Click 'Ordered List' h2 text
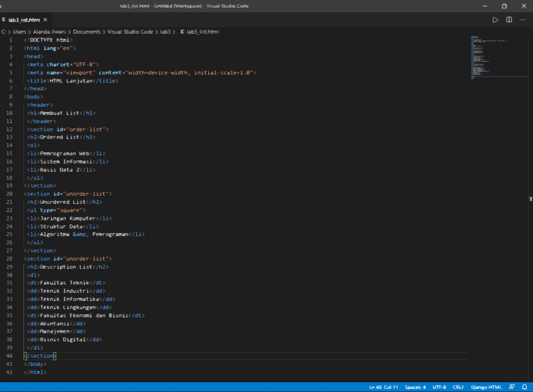Image resolution: width=533 pixels, height=392 pixels. 59,137
